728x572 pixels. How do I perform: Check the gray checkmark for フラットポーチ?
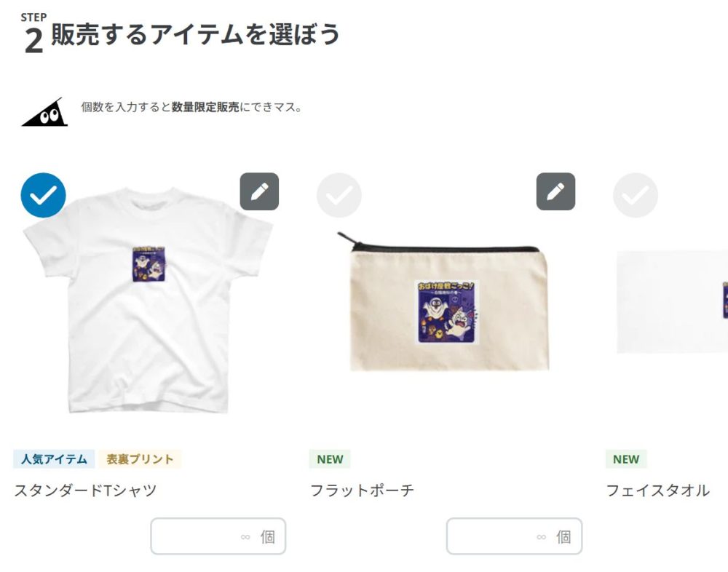(x=339, y=195)
